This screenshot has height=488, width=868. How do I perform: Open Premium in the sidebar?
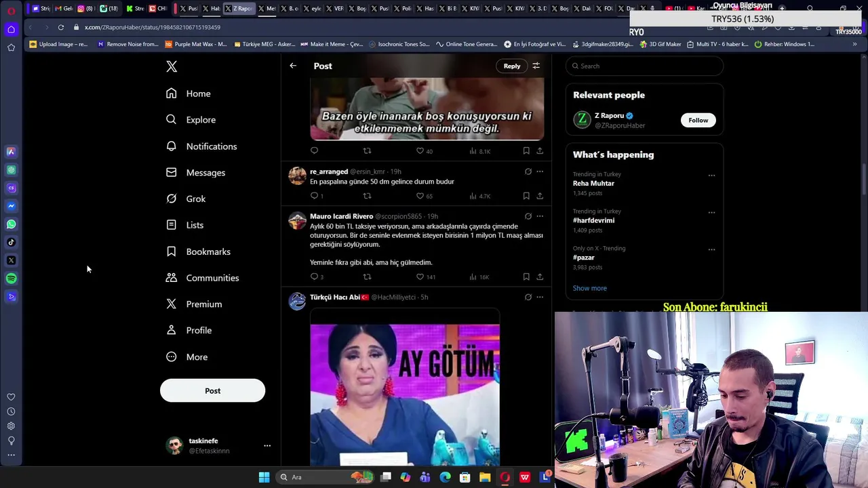pyautogui.click(x=195, y=304)
